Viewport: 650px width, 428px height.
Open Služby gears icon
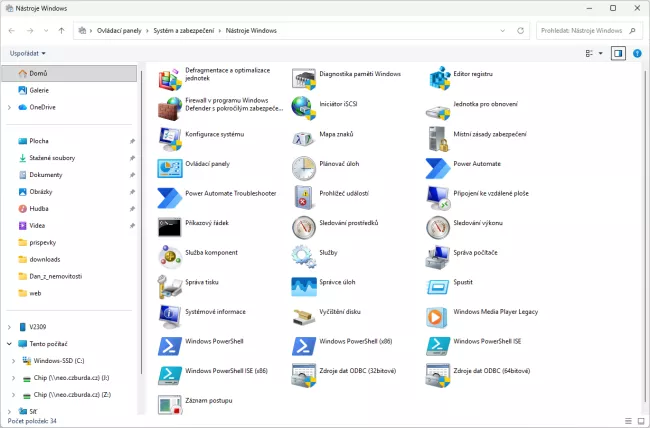(x=304, y=257)
